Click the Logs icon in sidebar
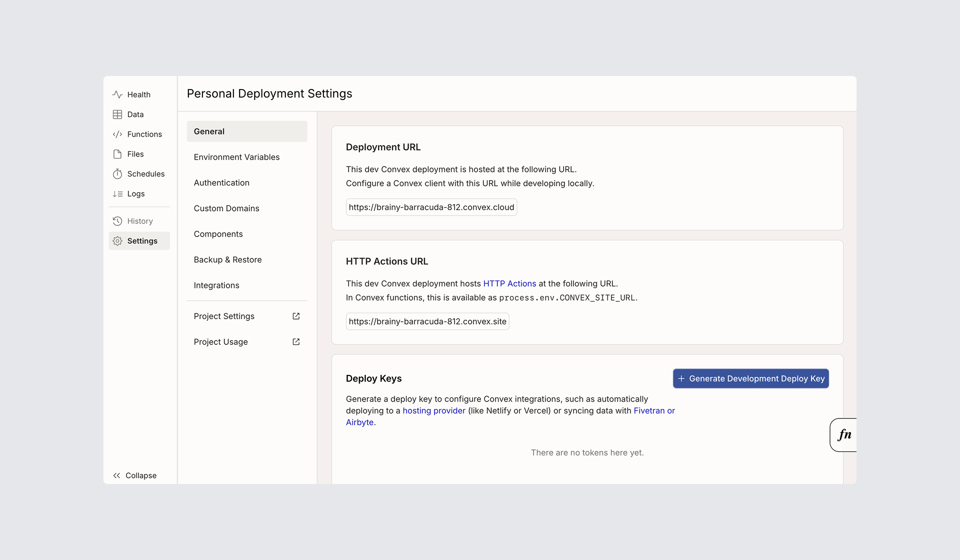The width and height of the screenshot is (960, 560). (x=117, y=193)
